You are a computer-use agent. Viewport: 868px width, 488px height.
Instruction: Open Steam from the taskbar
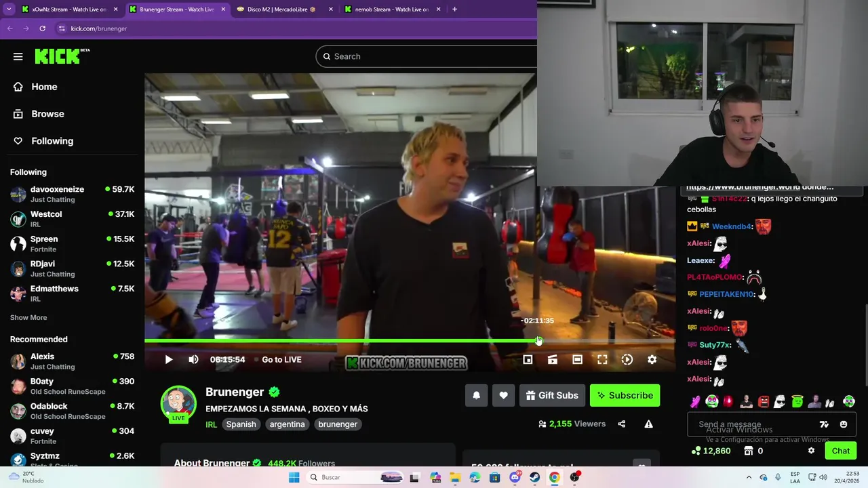click(x=535, y=477)
